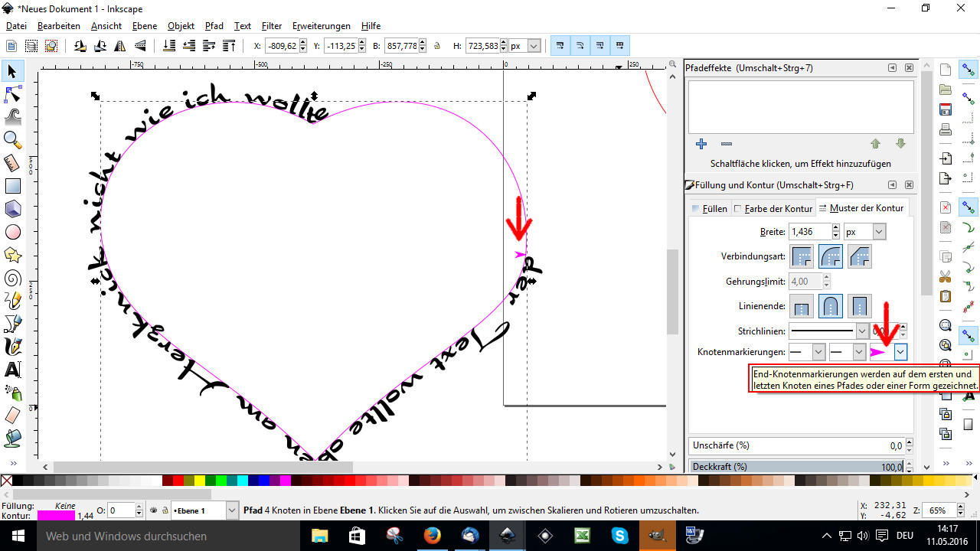This screenshot has width=980, height=551.
Task: Toggle the width/height ratio lock
Action: click(x=437, y=46)
